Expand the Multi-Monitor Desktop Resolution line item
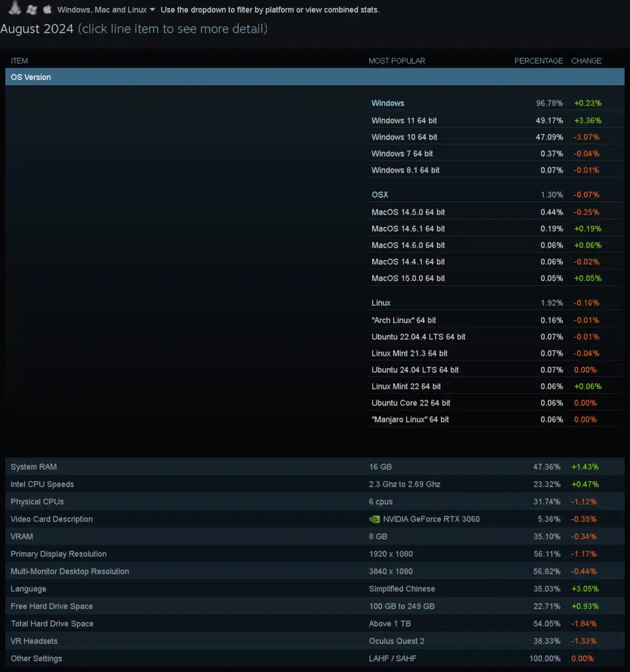Screen dimensions: 630x672 (314, 572)
